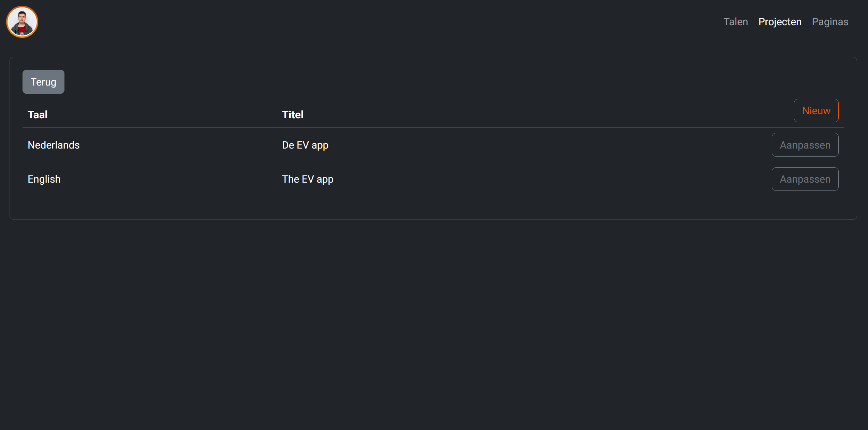Select the English language cell
This screenshot has width=868, height=430.
point(44,179)
